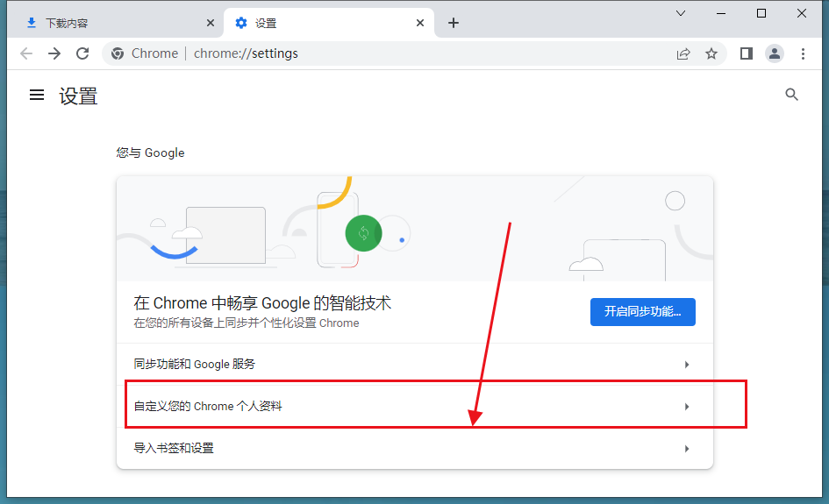This screenshot has width=829, height=504.
Task: Open the Chrome three-dot menu
Action: [803, 53]
